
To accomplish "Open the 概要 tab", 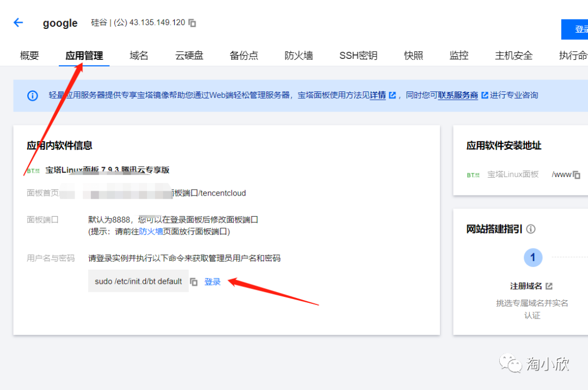I will point(29,56).
